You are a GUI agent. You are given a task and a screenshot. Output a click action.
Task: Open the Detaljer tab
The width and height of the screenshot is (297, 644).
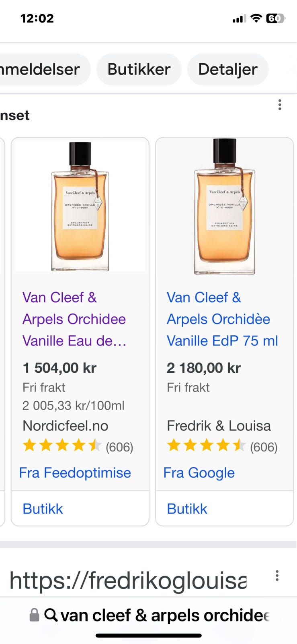tap(227, 69)
